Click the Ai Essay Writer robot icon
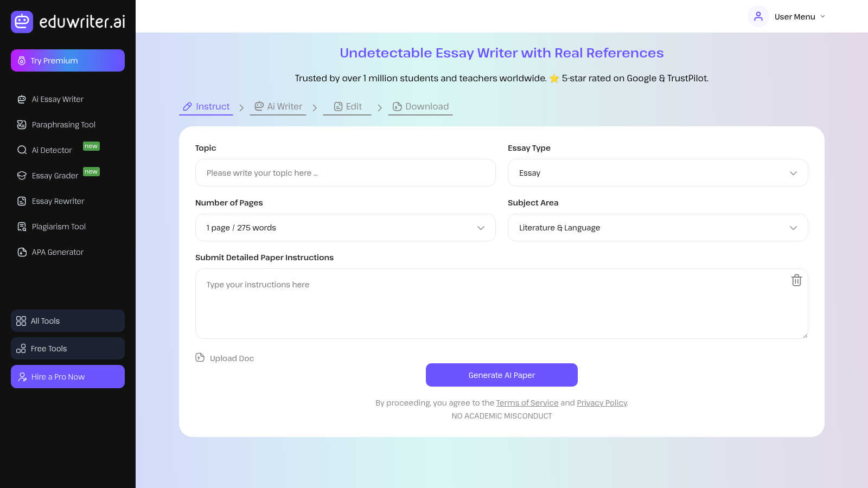 22,99
